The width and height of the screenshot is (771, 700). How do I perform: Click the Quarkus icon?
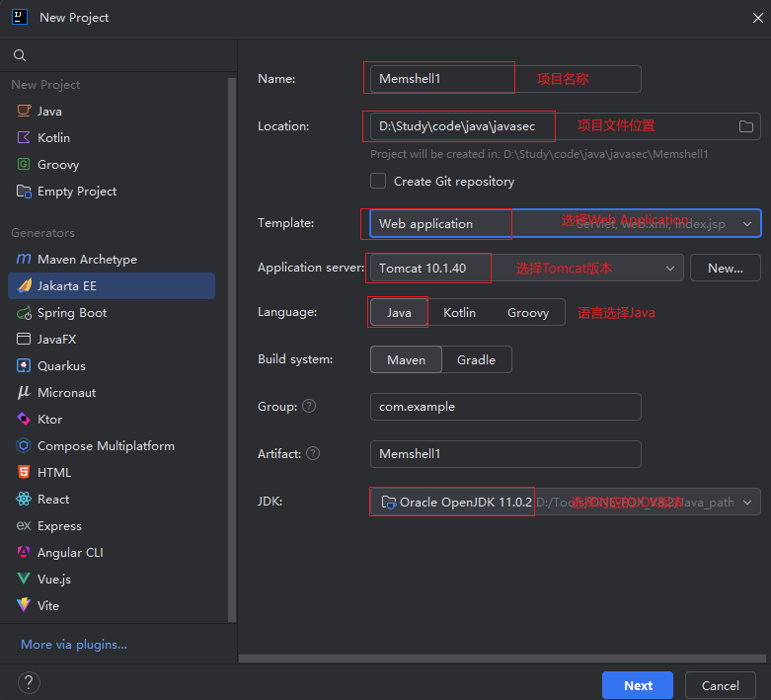pos(24,365)
